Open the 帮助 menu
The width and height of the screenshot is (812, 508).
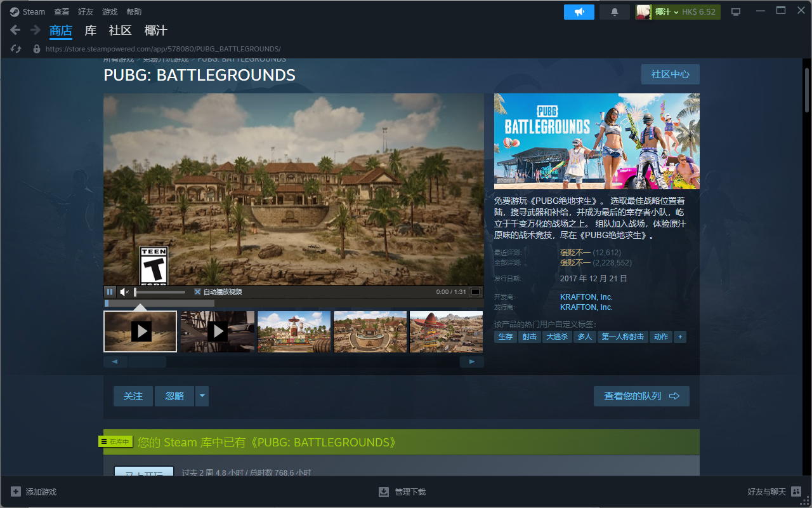134,12
